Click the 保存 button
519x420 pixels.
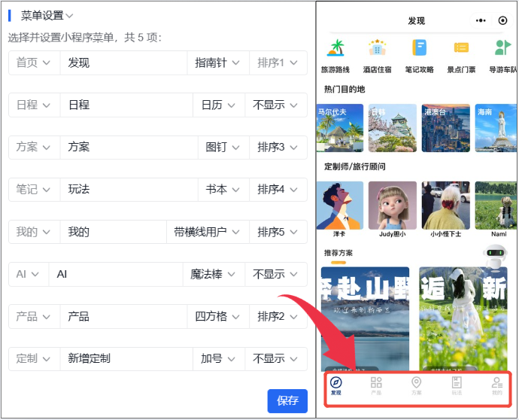(287, 400)
